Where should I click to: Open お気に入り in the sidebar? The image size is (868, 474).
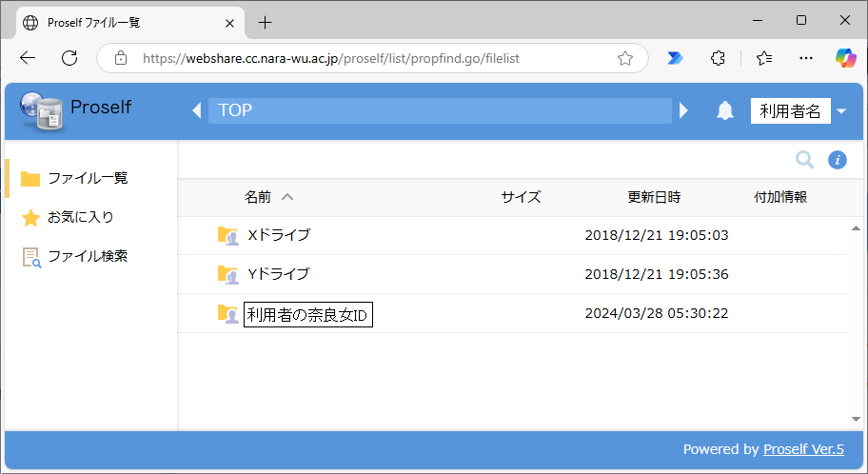coord(81,217)
